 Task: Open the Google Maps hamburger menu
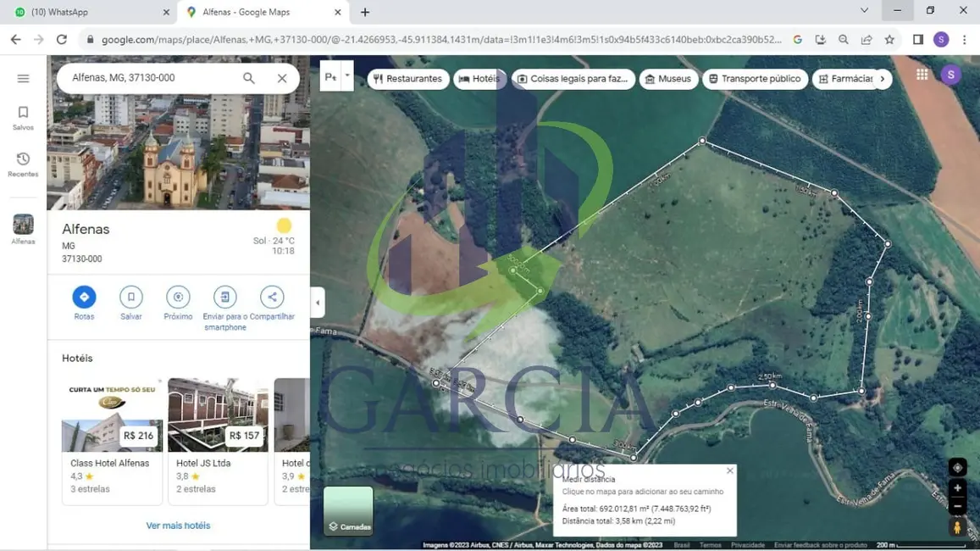pyautogui.click(x=23, y=79)
